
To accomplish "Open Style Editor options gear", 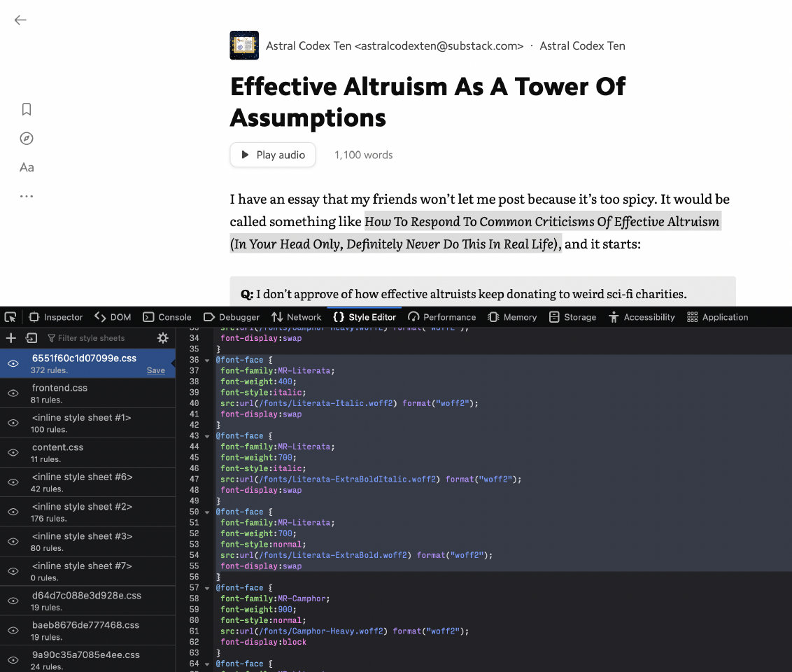I will click(162, 338).
